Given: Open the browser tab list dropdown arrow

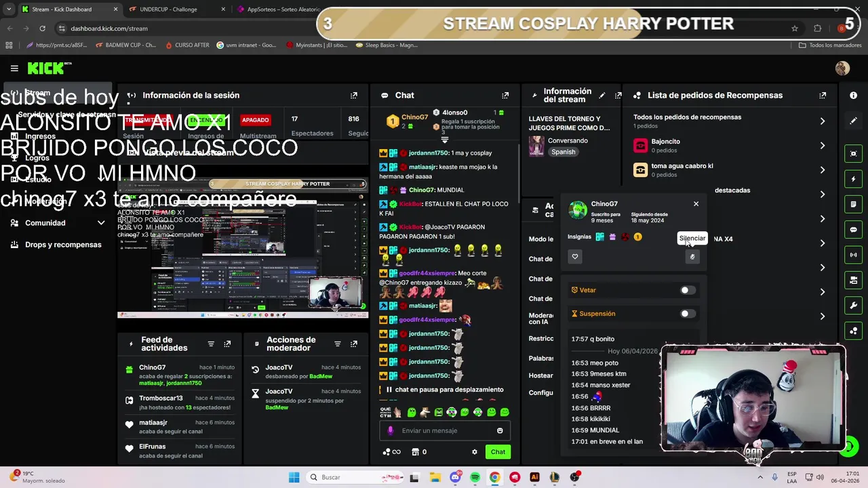Looking at the screenshot, I should pyautogui.click(x=9, y=9).
